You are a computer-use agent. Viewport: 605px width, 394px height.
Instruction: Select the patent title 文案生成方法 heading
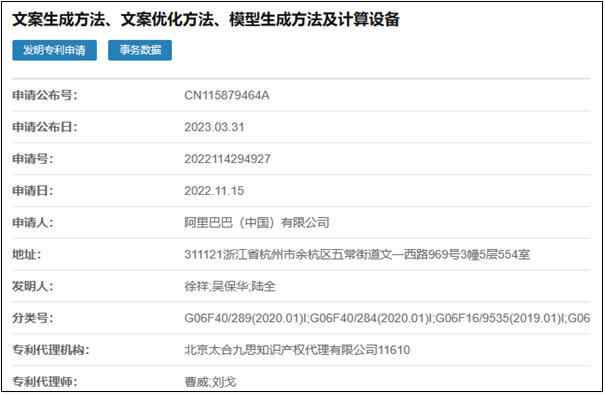tap(206, 19)
